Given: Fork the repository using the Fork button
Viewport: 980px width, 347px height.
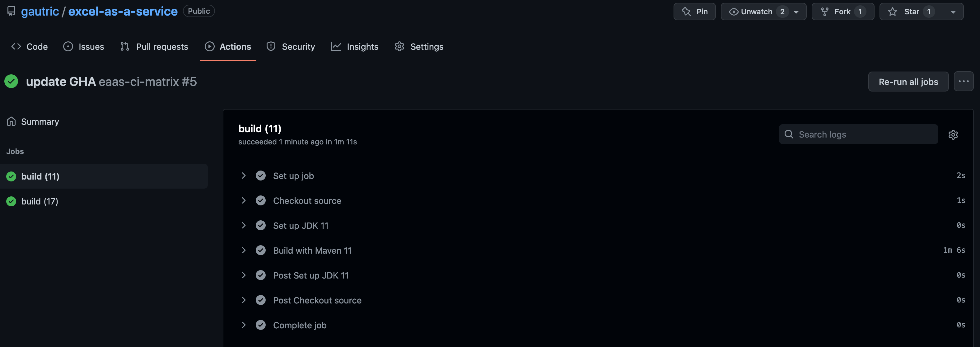Looking at the screenshot, I should (x=842, y=12).
